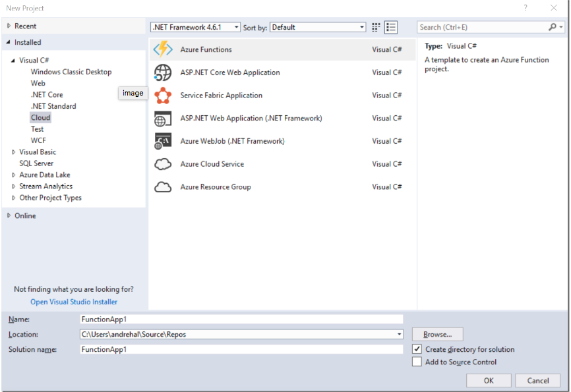571x392 pixels.
Task: Expand the Visual Basic tree node
Action: tap(13, 152)
